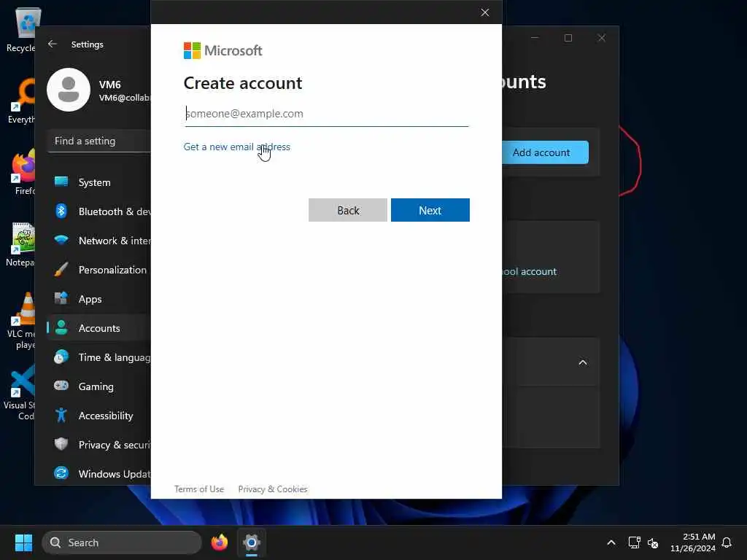
Task: Click the Back button in Create account dialog
Action: 348,210
